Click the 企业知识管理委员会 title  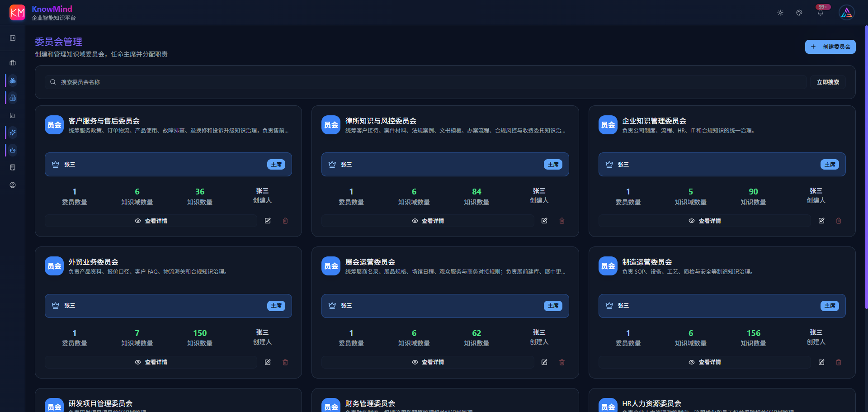pos(654,121)
